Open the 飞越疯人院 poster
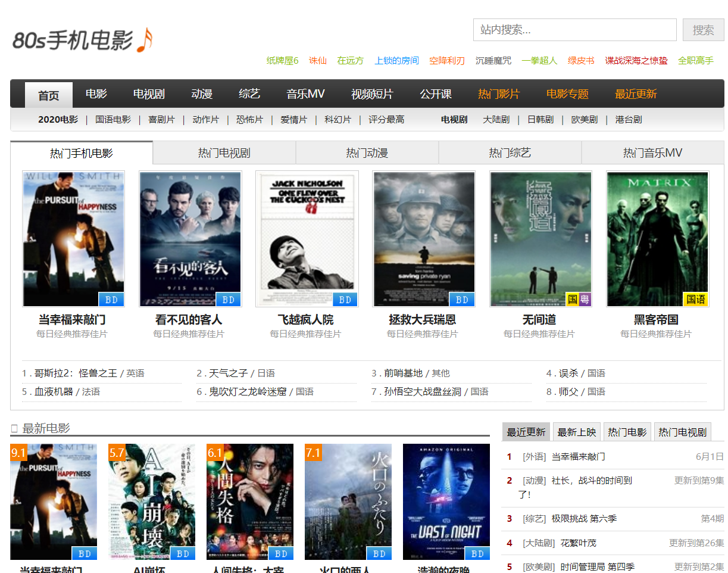This screenshot has width=728, height=573. tap(307, 239)
